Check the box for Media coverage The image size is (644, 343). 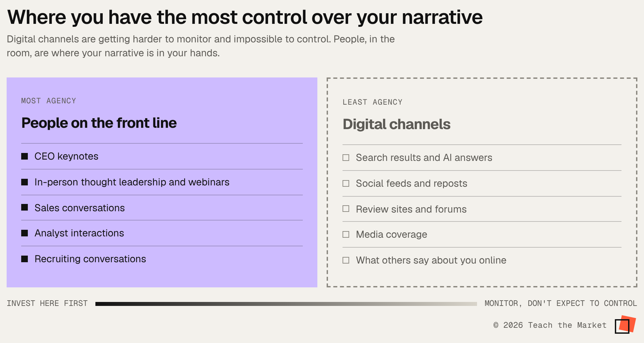[346, 234]
